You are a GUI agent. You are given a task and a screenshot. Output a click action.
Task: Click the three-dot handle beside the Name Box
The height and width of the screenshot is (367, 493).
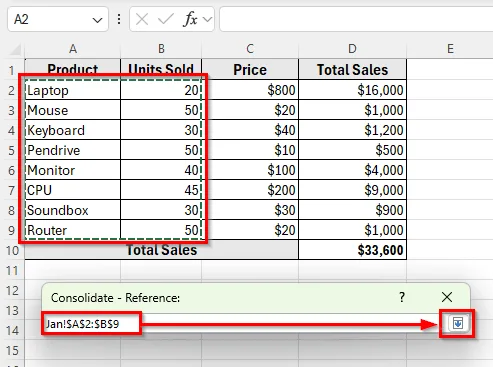click(119, 19)
